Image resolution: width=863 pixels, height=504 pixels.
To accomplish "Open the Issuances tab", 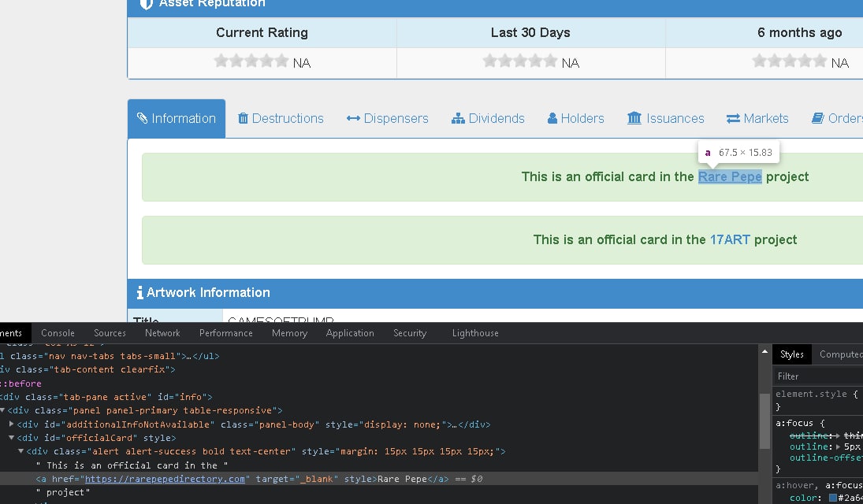I will click(x=665, y=118).
